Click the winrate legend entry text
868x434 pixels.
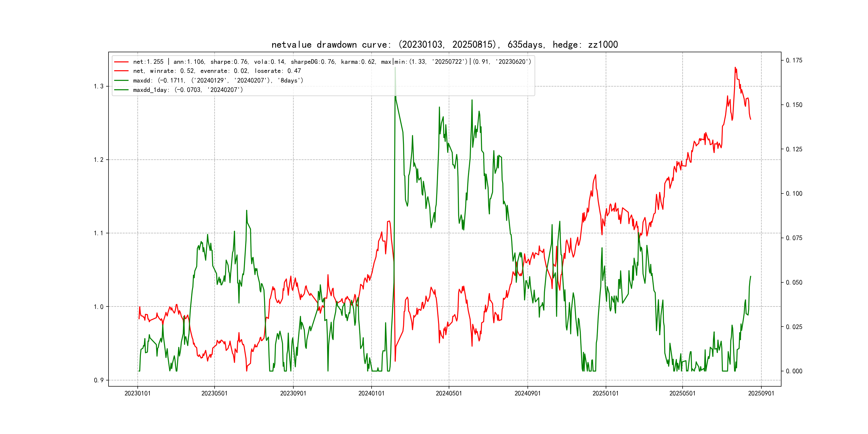(217, 71)
